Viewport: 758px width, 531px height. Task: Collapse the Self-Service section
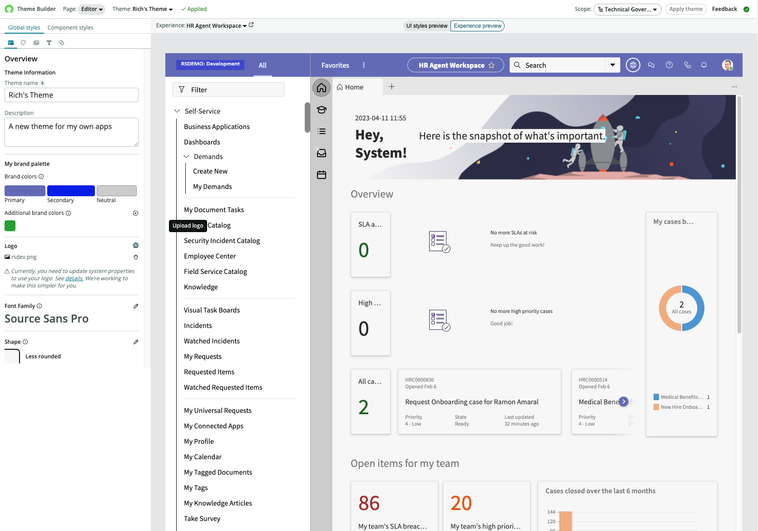click(x=177, y=111)
